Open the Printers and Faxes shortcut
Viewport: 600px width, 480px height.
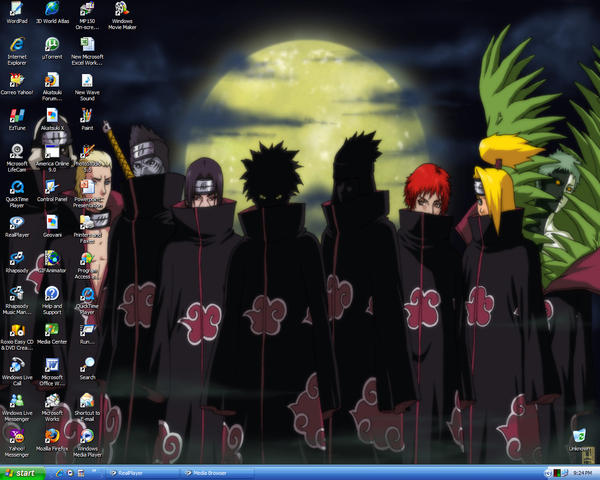[x=87, y=229]
